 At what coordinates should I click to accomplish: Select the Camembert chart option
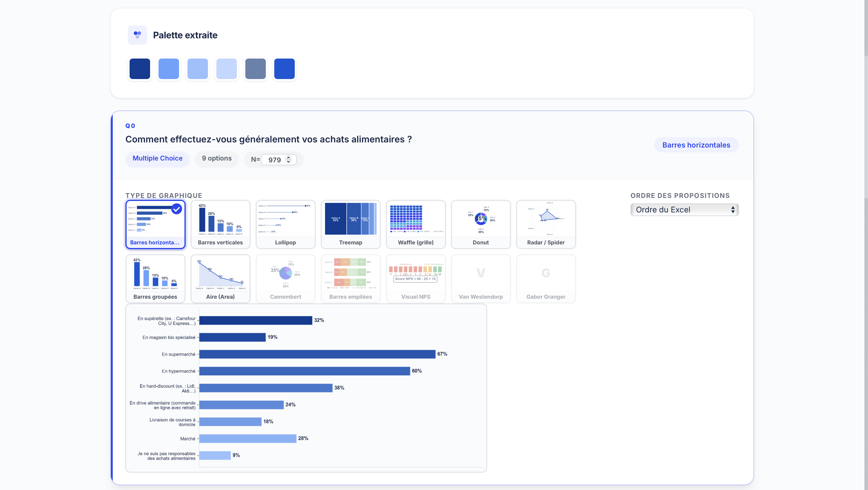285,278
